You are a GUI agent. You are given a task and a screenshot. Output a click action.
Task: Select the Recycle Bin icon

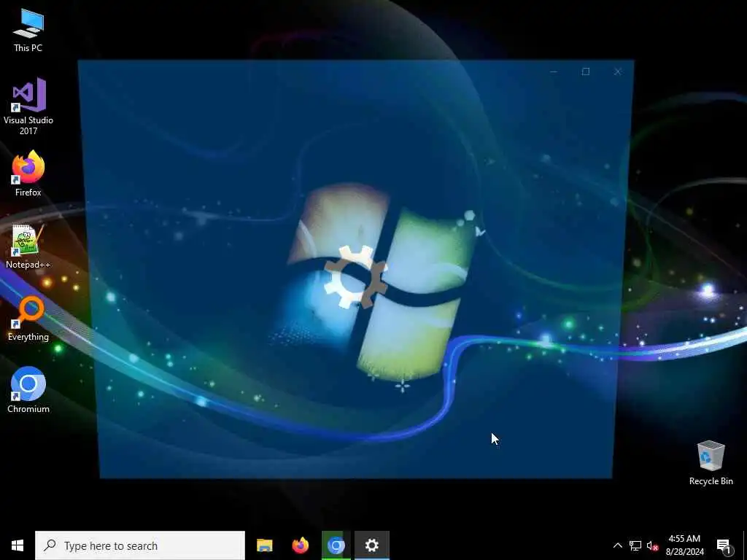pyautogui.click(x=711, y=463)
